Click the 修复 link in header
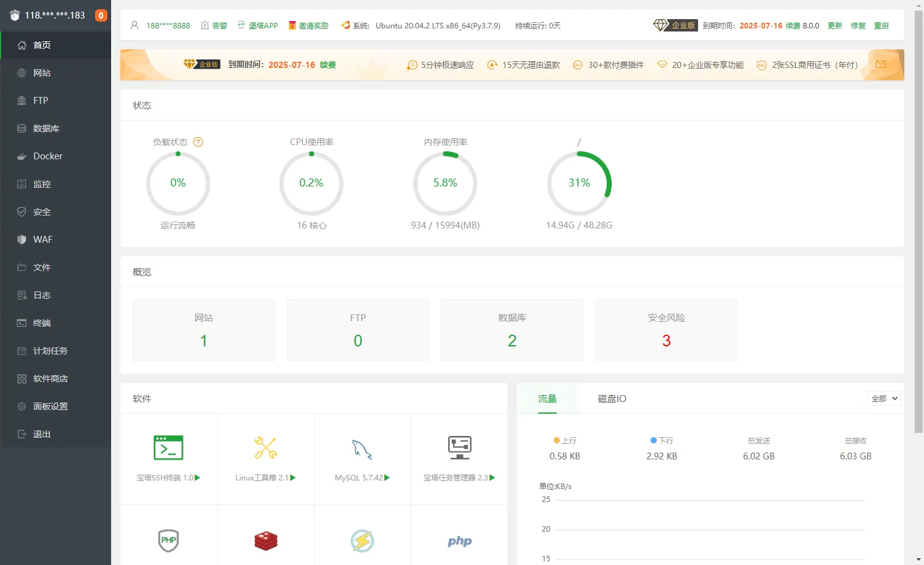This screenshot has width=924, height=565. tap(858, 26)
